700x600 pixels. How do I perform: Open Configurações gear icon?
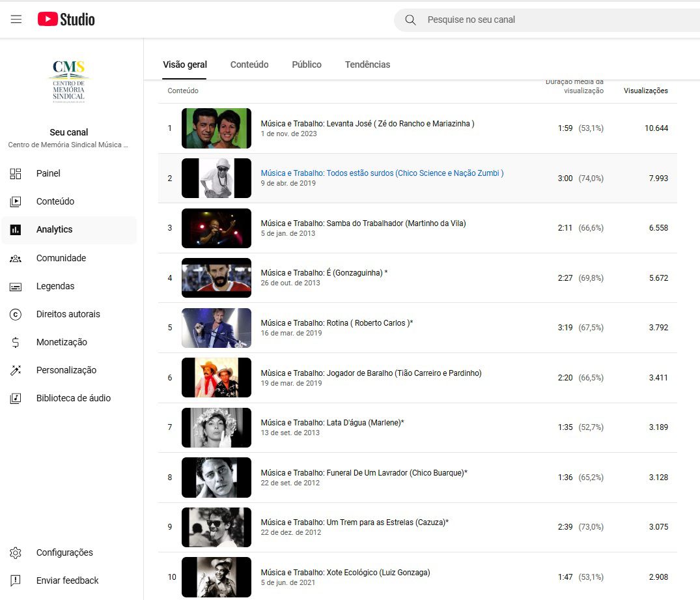click(x=16, y=553)
